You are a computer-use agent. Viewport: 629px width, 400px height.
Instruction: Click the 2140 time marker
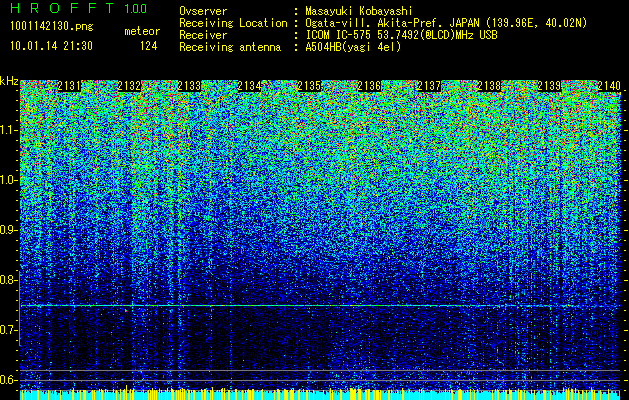(x=609, y=86)
